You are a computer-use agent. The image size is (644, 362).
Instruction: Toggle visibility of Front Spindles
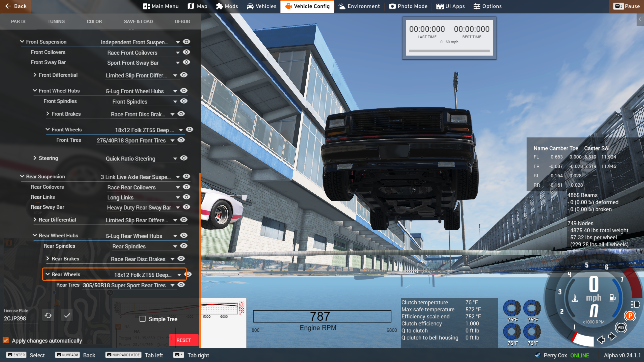coord(184,101)
